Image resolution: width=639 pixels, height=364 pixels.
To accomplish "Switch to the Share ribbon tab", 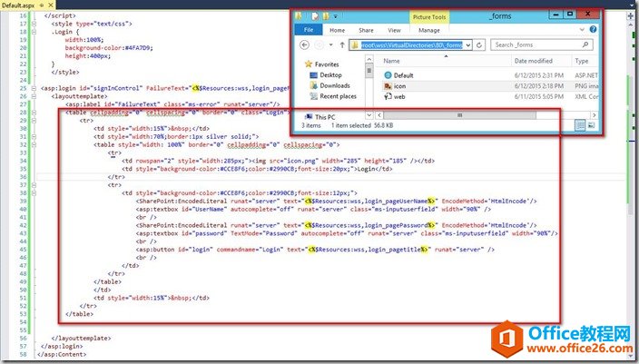I will pyautogui.click(x=366, y=30).
